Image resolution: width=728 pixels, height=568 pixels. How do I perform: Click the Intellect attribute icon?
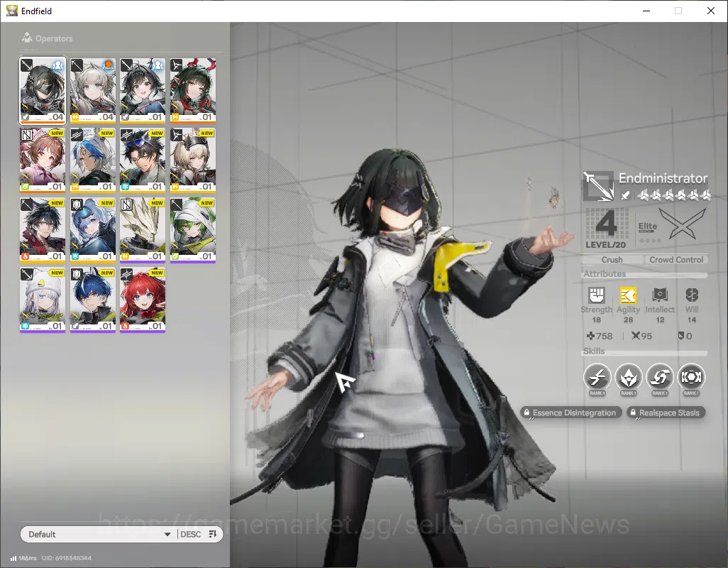pyautogui.click(x=660, y=295)
